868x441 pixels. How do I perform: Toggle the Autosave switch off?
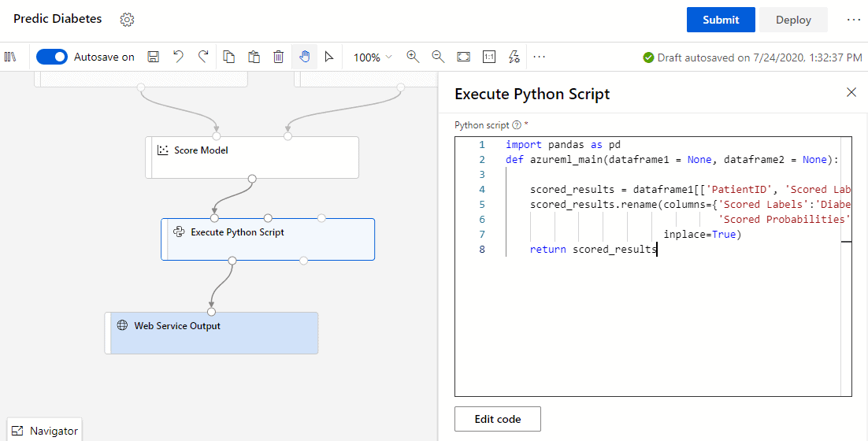tap(51, 57)
